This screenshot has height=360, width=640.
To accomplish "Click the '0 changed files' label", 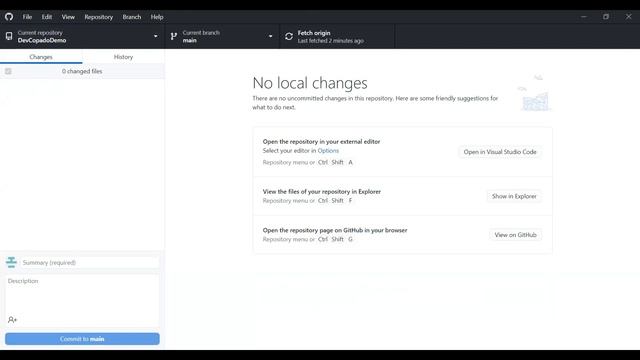I will click(82, 71).
